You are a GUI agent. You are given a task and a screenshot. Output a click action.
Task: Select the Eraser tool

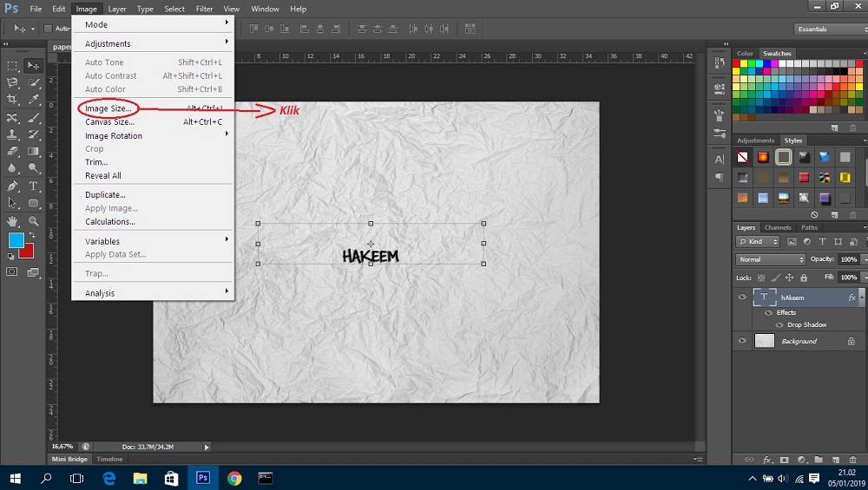tap(12, 152)
